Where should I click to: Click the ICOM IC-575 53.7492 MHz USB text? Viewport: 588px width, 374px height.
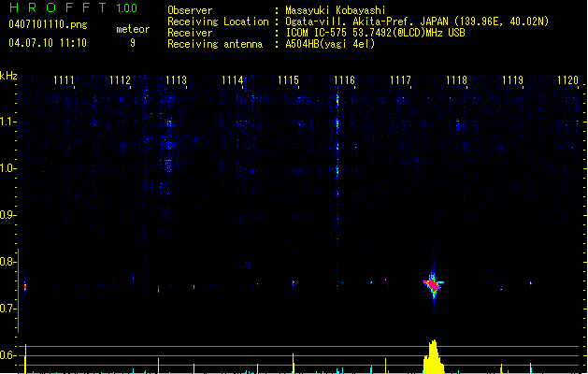(x=376, y=33)
